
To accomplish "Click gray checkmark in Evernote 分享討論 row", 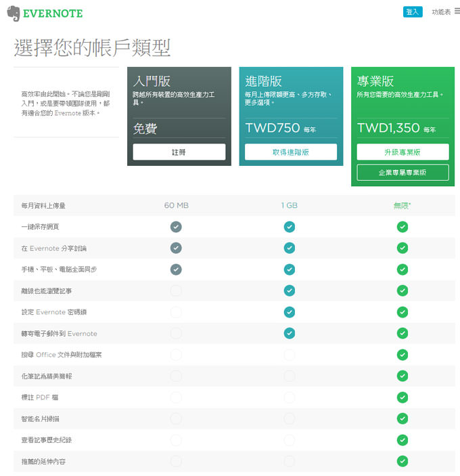I will tap(176, 248).
